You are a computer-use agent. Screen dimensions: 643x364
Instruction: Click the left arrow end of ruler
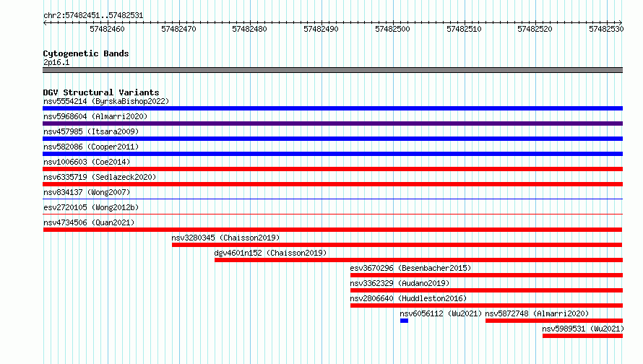pos(45,22)
